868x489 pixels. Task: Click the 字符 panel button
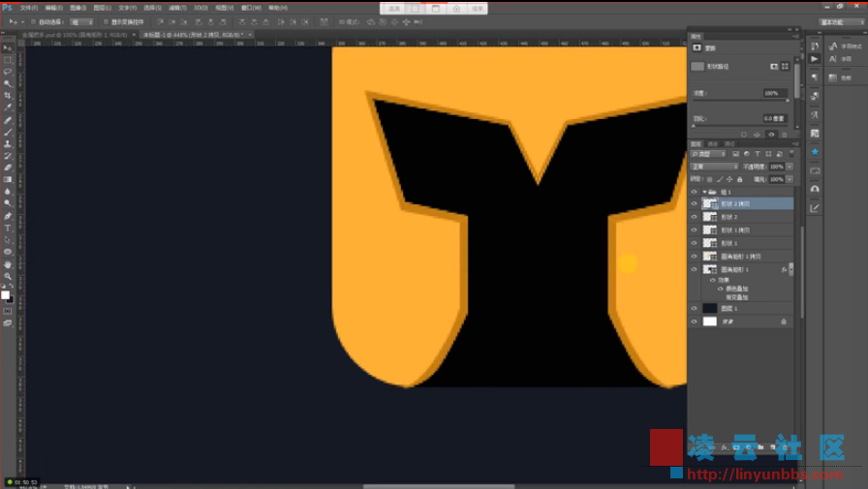[x=840, y=59]
